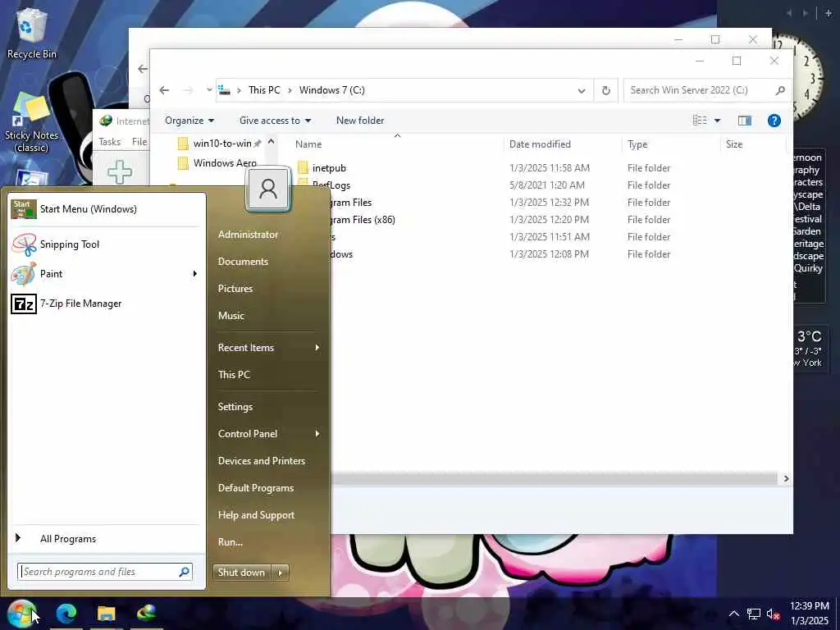Screen dimensions: 840x630
Task: Click the muted volume icon in tray
Action: coord(773,614)
